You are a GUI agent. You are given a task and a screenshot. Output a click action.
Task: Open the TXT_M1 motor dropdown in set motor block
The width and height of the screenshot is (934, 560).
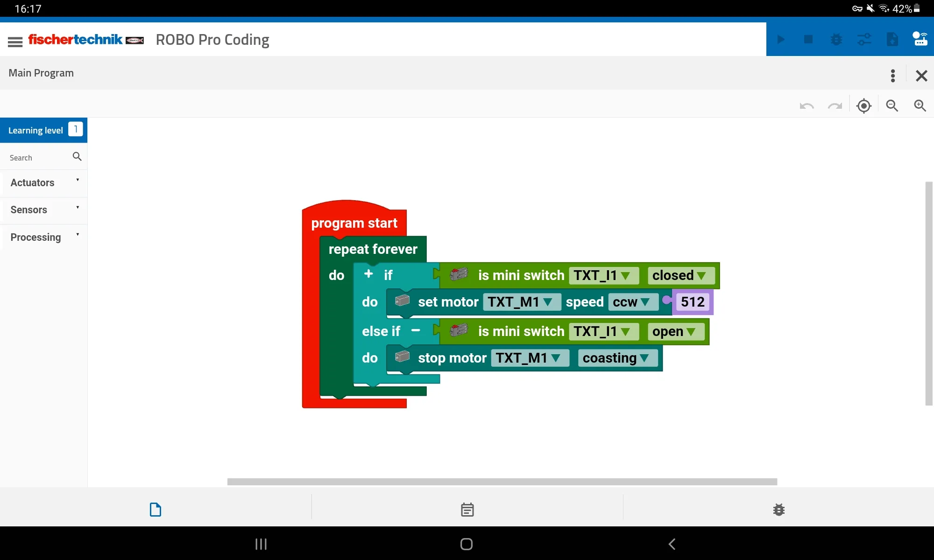point(522,302)
